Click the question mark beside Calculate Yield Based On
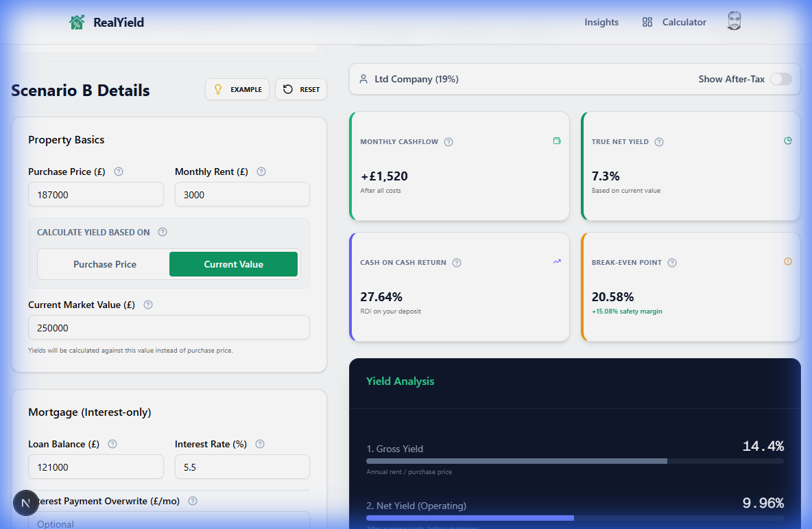This screenshot has width=812, height=529. (163, 232)
